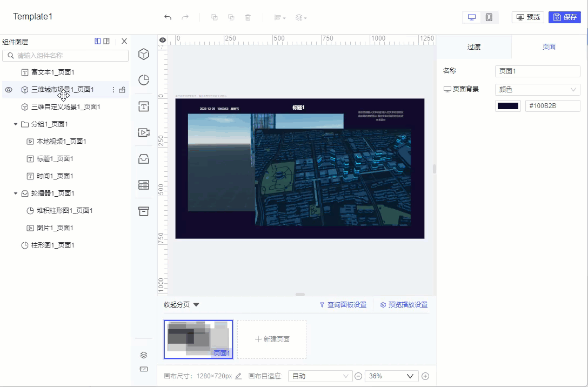Hide the 三维城市场景1_页面1 layer via eye toggle

pyautogui.click(x=8, y=89)
